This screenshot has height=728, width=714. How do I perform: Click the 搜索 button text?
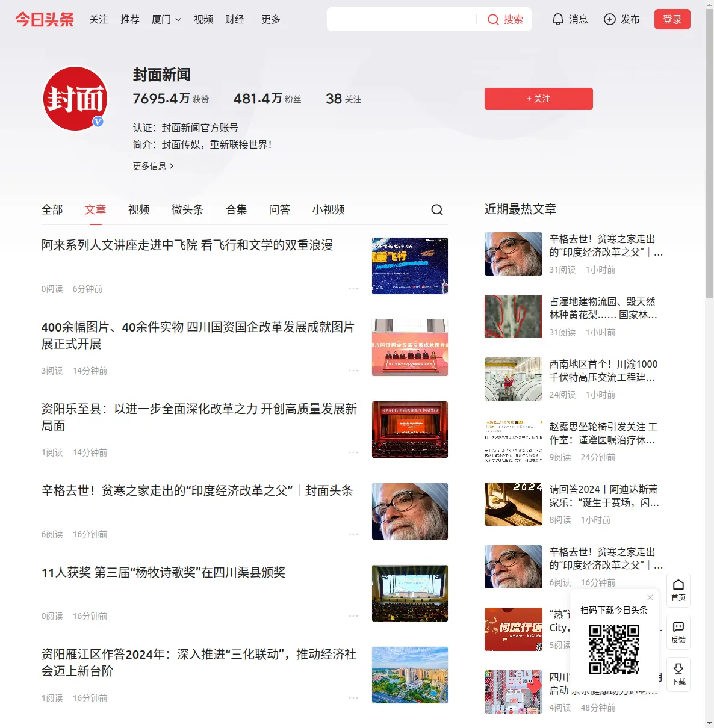click(514, 20)
